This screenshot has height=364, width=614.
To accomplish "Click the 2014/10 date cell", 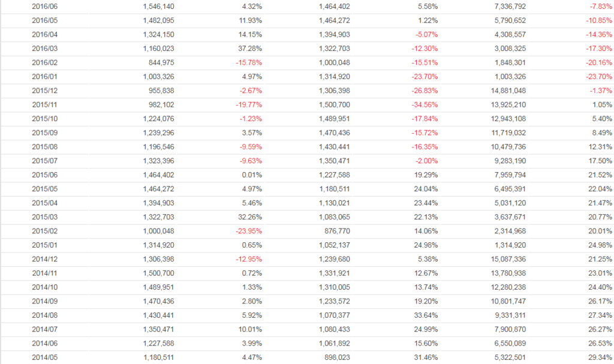I will [x=45, y=288].
